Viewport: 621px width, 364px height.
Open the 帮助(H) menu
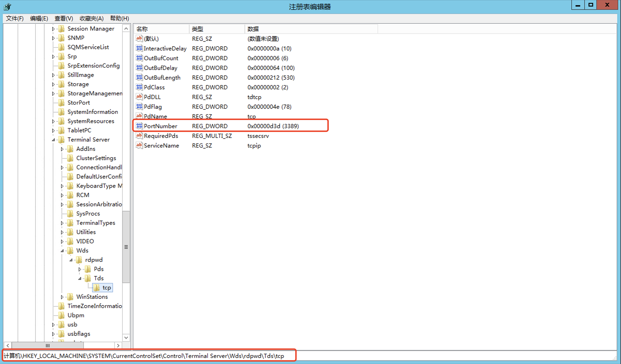click(120, 19)
